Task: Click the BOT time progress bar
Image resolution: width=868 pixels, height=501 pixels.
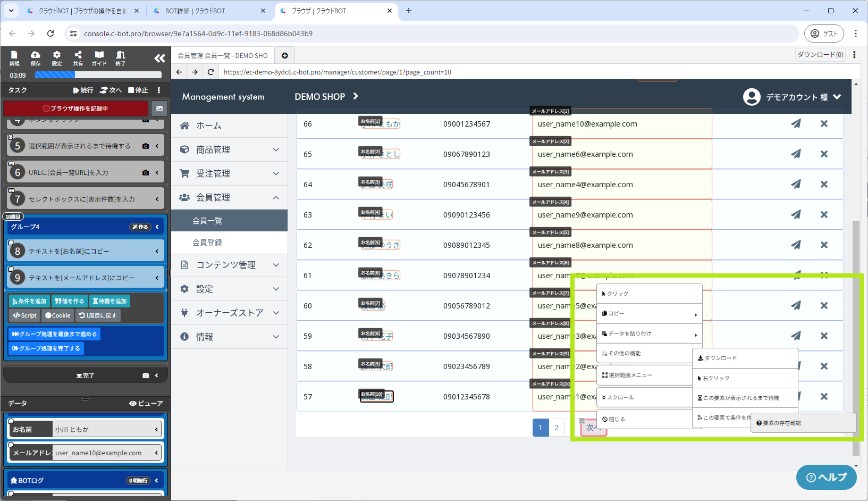Action: 98,75
